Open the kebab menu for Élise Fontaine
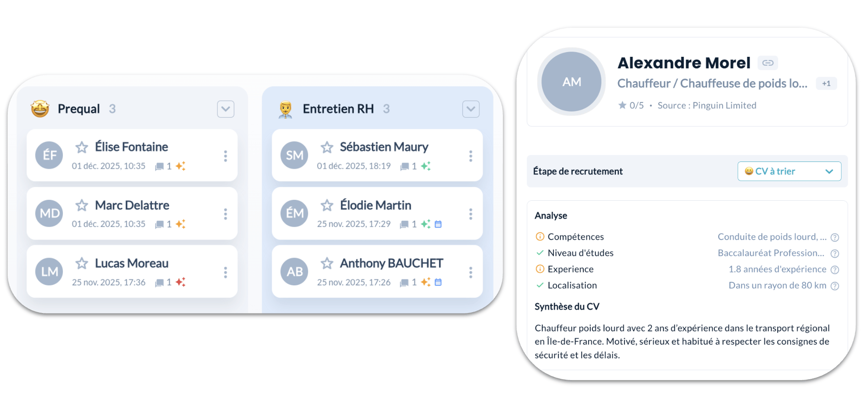 (225, 156)
